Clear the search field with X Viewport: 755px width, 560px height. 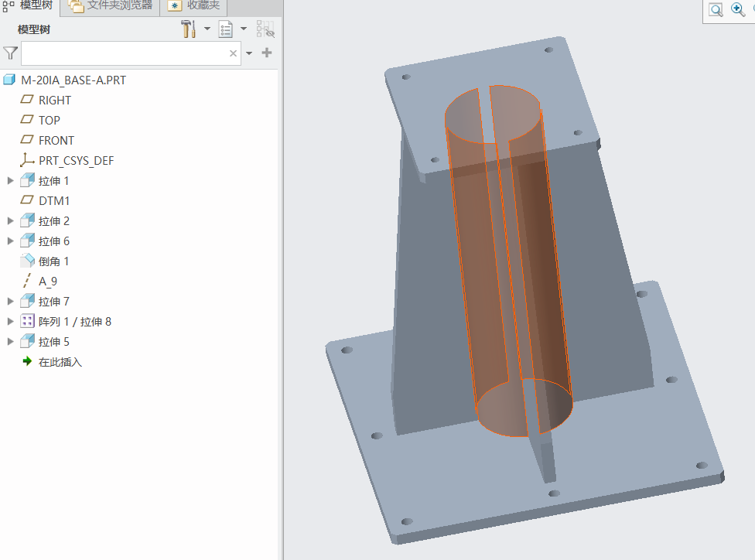coord(233,53)
